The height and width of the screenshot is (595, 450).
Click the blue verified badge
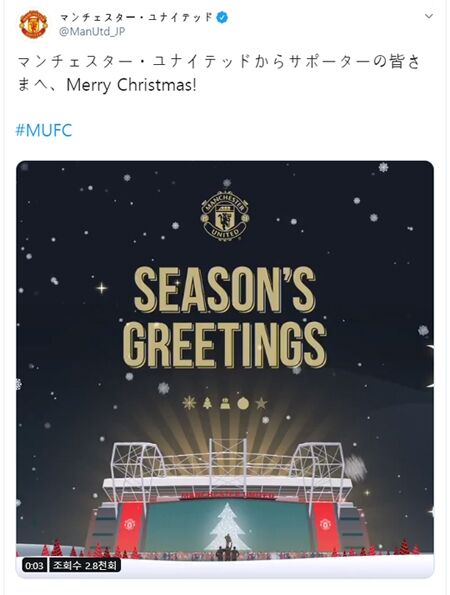coord(222,17)
